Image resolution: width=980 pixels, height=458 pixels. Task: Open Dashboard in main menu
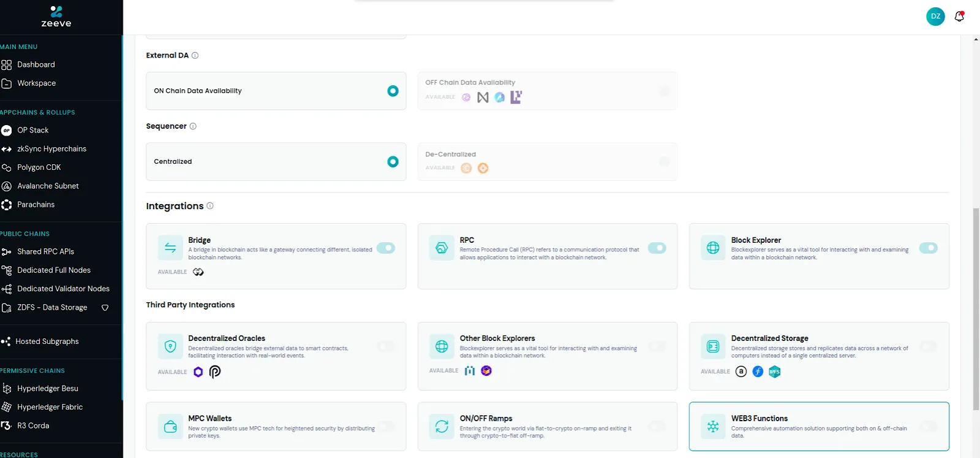[36, 64]
